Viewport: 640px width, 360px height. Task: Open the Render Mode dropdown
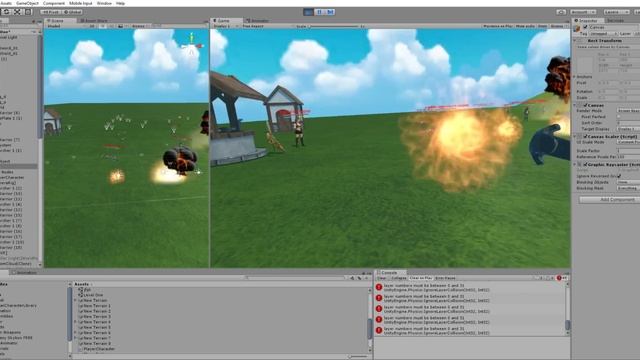point(628,111)
